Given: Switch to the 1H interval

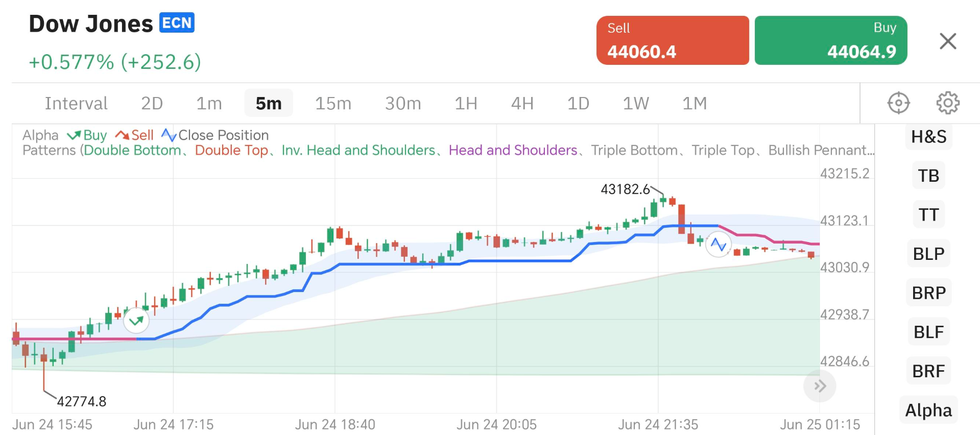Looking at the screenshot, I should click(466, 104).
